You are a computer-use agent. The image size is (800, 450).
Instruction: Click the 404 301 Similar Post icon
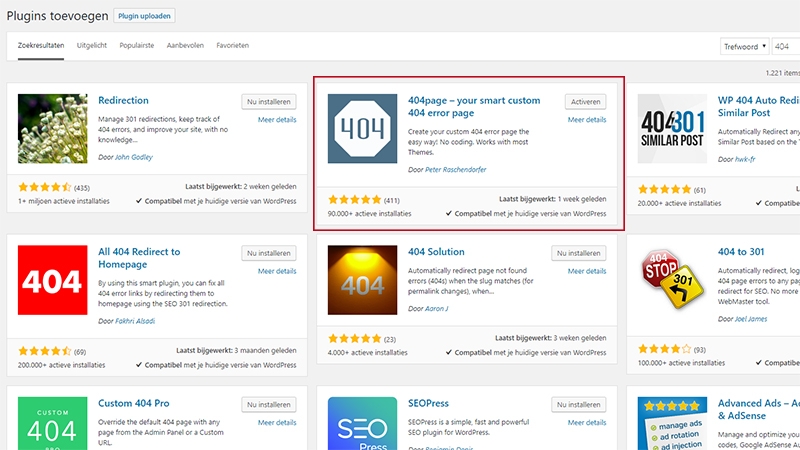pos(672,129)
